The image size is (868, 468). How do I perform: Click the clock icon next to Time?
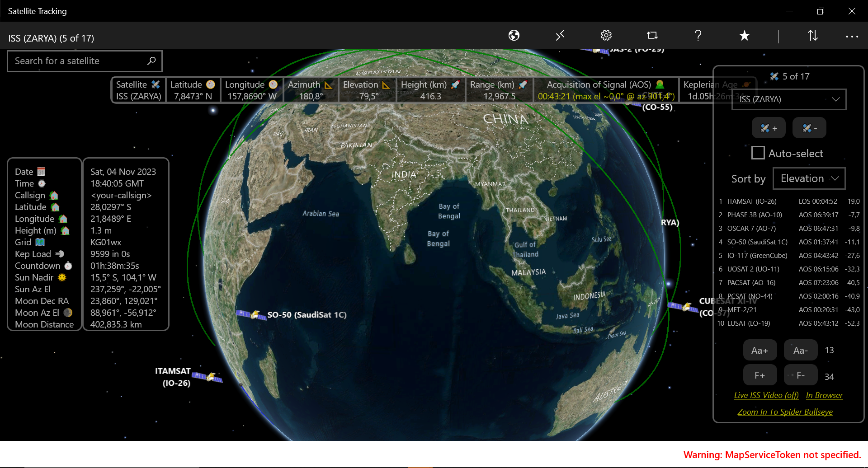pos(42,183)
